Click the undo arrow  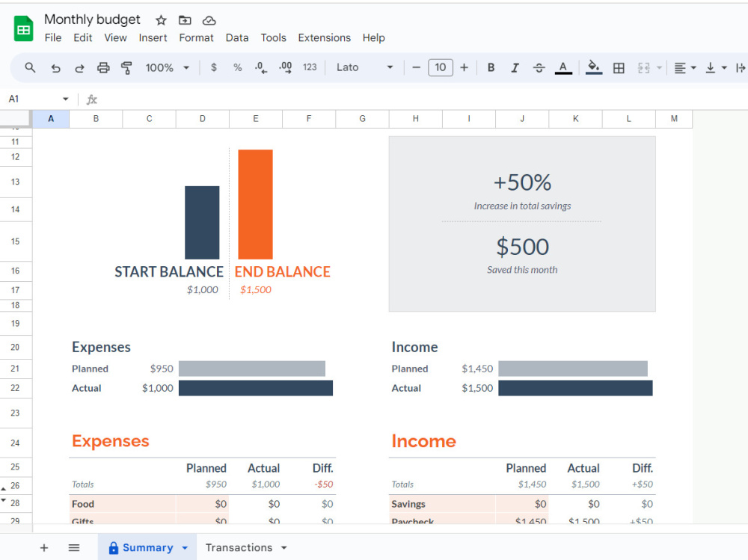coord(56,68)
